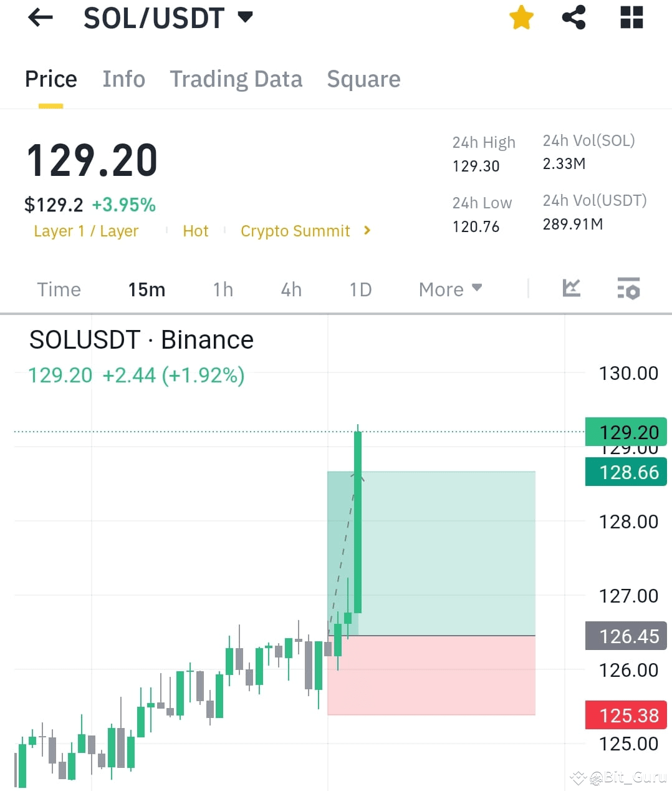
Task: Toggle the 15m timeframe selection
Action: [x=146, y=289]
